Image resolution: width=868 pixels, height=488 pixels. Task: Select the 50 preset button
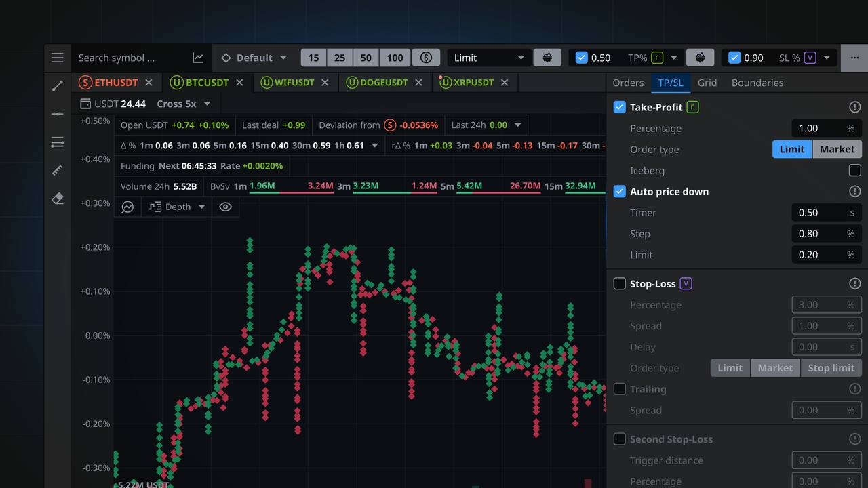click(366, 58)
